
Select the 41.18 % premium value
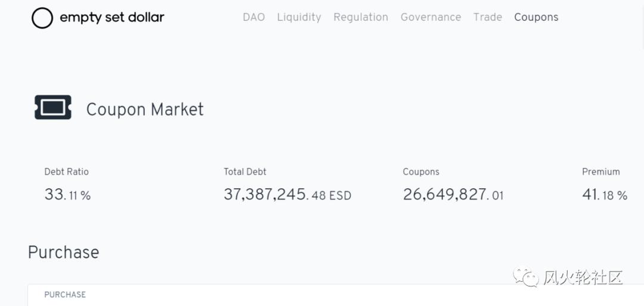point(605,195)
